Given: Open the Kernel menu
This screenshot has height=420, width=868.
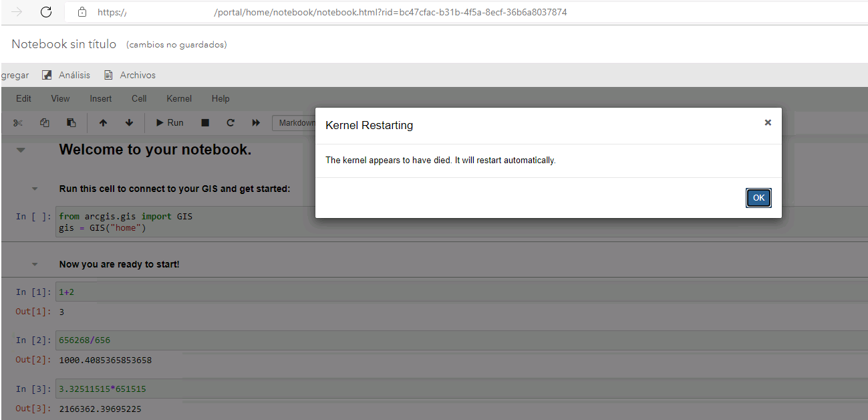Looking at the screenshot, I should (x=178, y=98).
